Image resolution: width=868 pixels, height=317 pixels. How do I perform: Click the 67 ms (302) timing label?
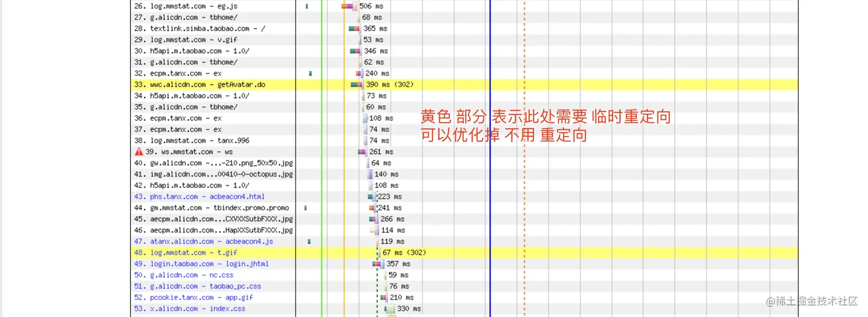click(404, 253)
